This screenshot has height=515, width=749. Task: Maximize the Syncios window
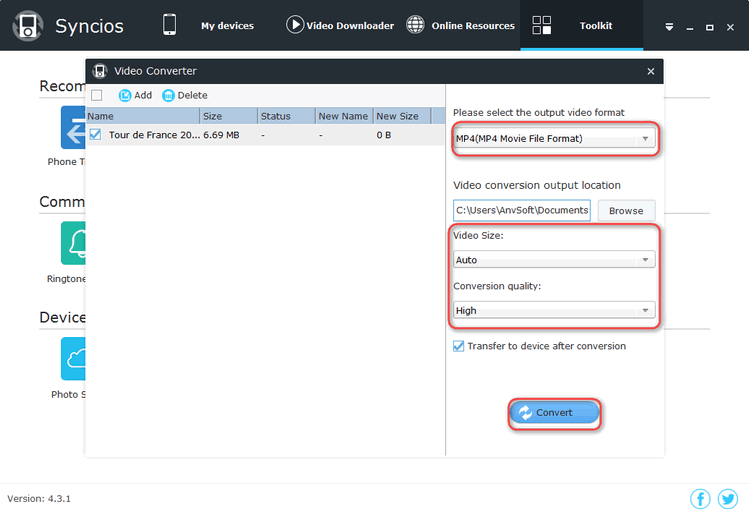tap(710, 28)
